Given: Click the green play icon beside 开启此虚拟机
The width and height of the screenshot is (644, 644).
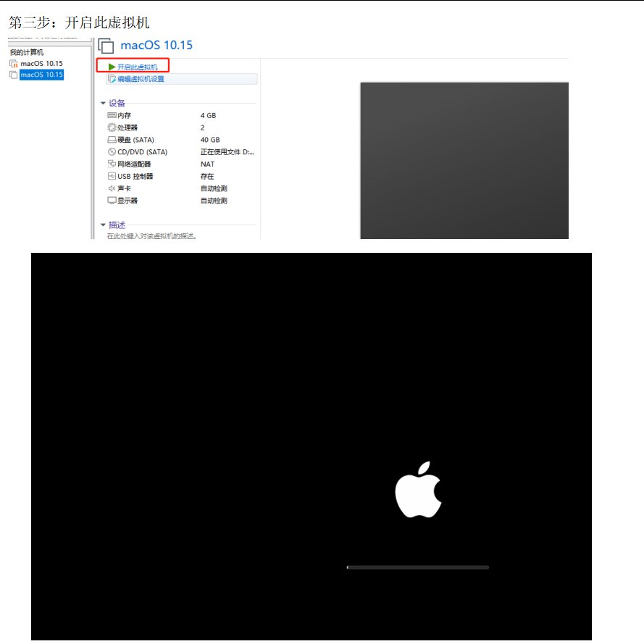Looking at the screenshot, I should pyautogui.click(x=110, y=67).
